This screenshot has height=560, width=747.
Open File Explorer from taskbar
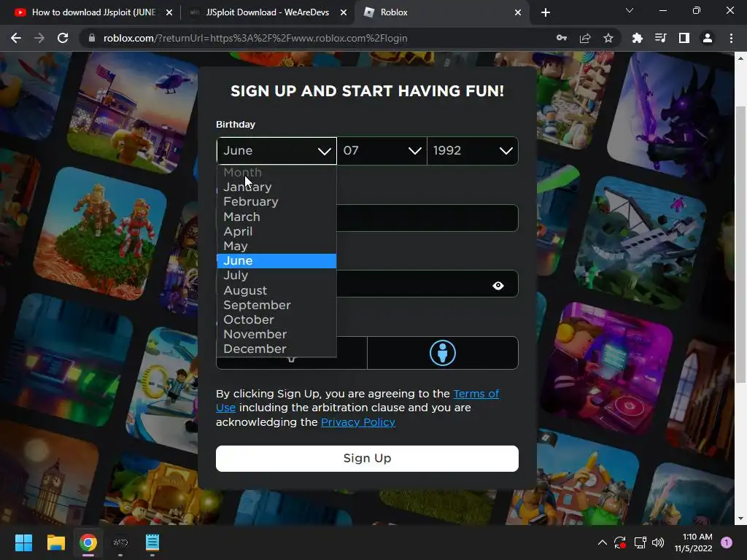click(x=55, y=542)
